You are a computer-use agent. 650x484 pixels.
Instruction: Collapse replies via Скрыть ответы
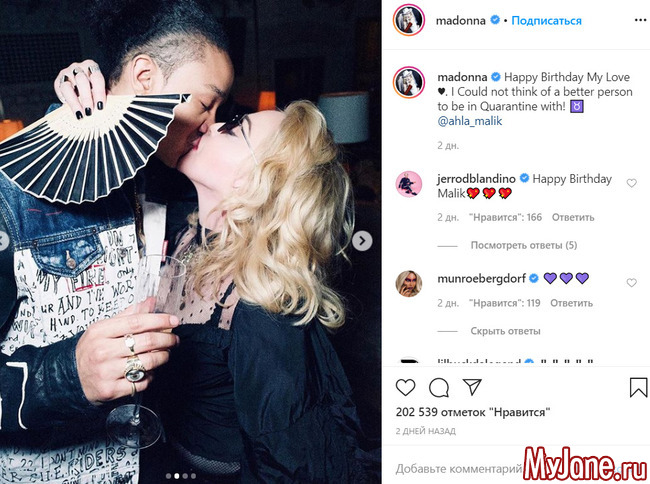pos(505,331)
